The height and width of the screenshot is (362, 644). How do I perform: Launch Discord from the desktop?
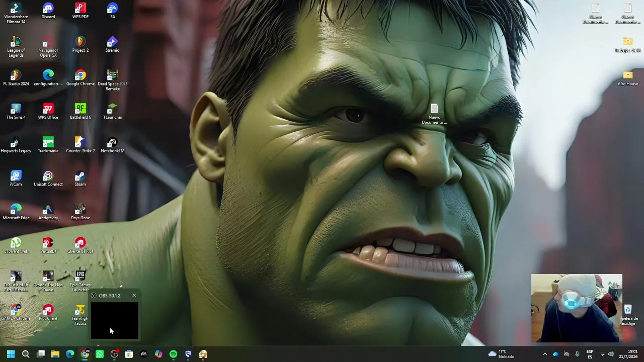(48, 11)
